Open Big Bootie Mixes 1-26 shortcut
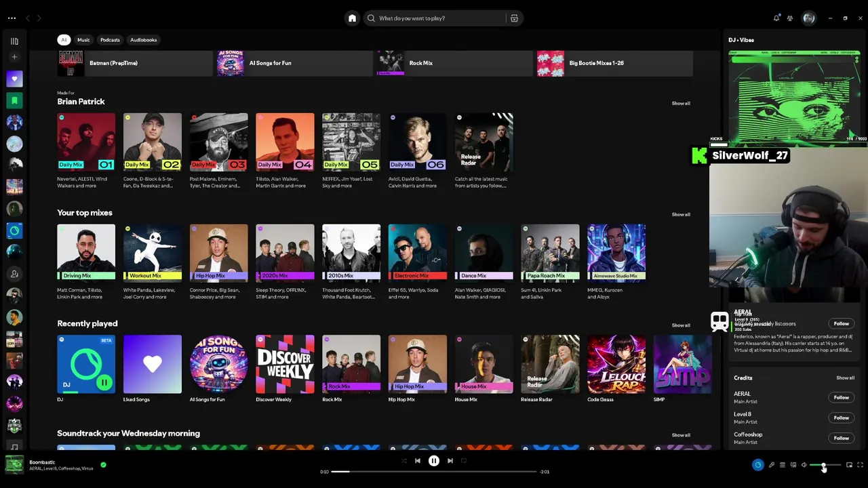The image size is (868, 488). (615, 63)
